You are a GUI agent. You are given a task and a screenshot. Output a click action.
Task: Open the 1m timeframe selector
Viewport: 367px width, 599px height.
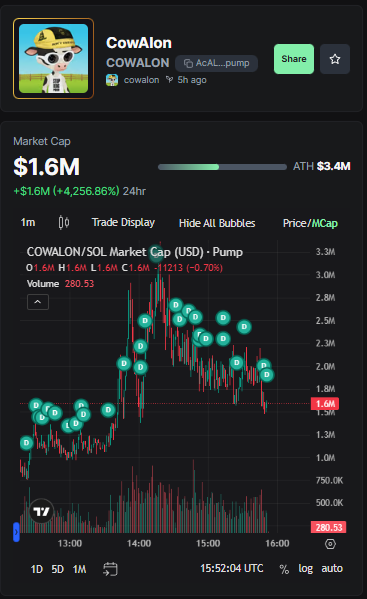(x=28, y=222)
